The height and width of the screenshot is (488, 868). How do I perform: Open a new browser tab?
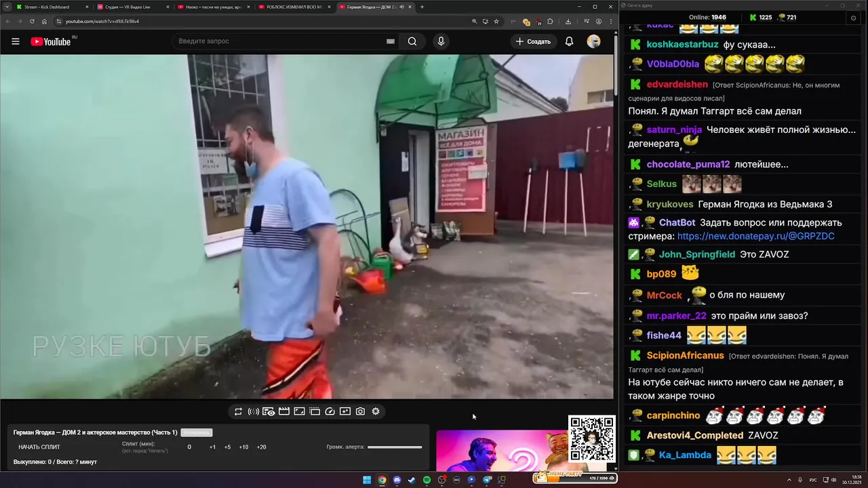click(x=422, y=7)
